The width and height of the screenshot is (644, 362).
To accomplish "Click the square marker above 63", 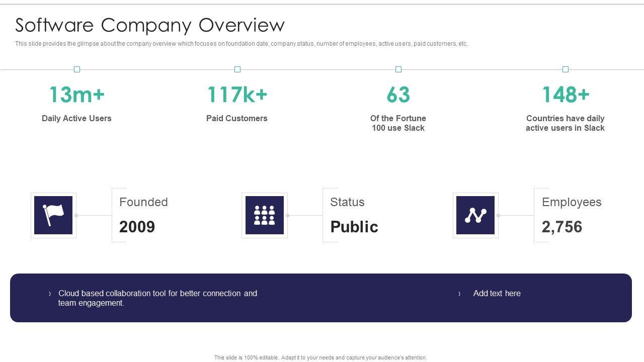I will pyautogui.click(x=398, y=69).
